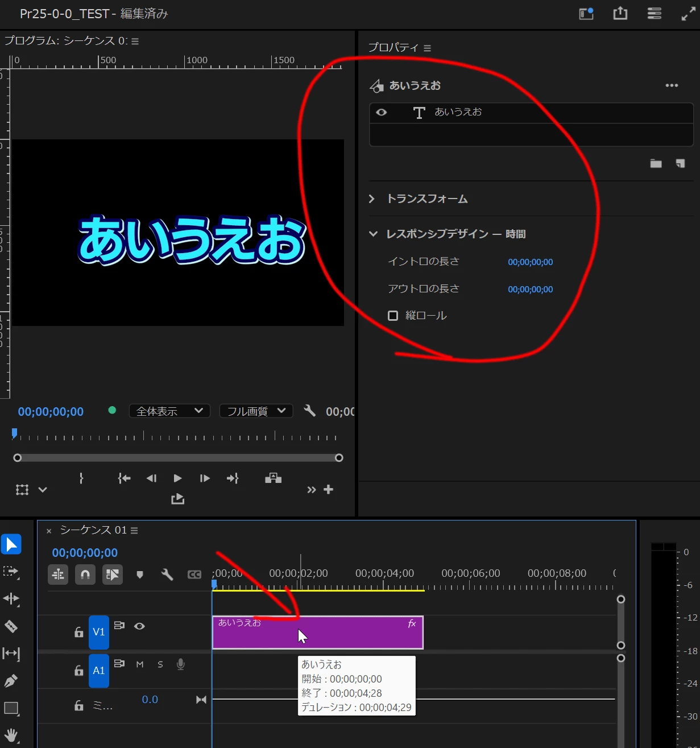700x748 pixels.
Task: Add marker in timeline
Action: click(140, 575)
